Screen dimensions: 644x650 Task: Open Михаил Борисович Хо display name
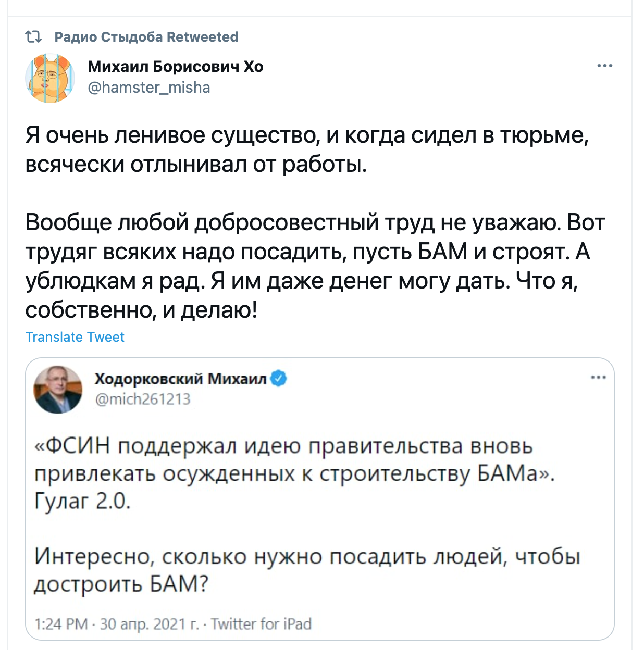[176, 67]
